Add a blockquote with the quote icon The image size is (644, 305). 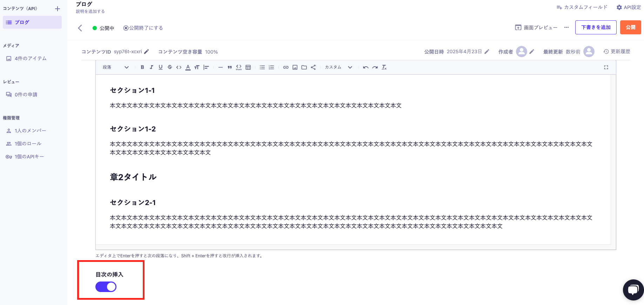(230, 67)
